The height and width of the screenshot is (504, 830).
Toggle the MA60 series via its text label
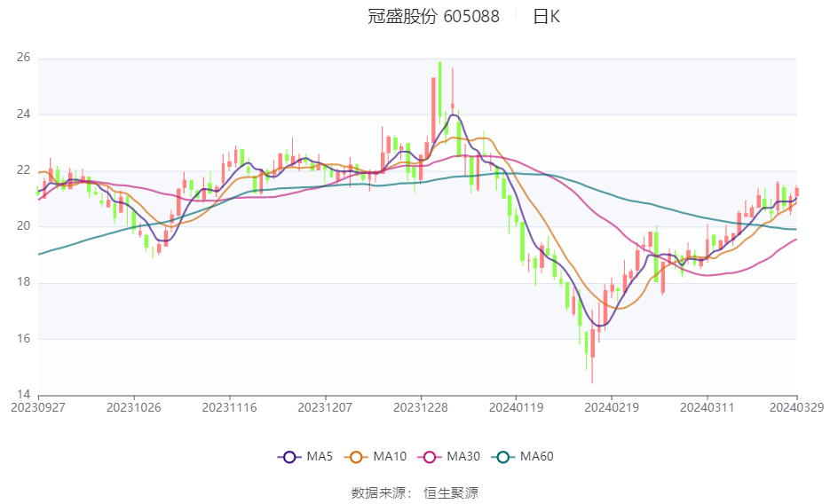[x=537, y=457]
